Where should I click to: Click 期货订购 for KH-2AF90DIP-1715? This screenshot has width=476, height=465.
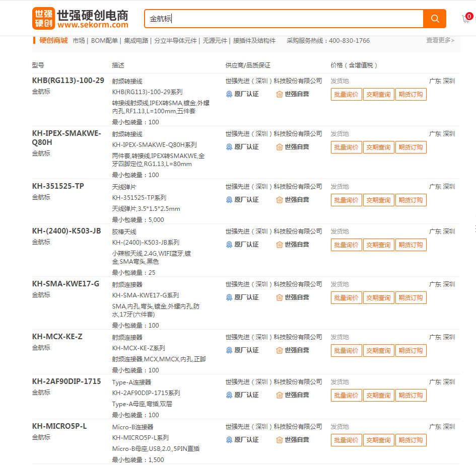click(411, 395)
